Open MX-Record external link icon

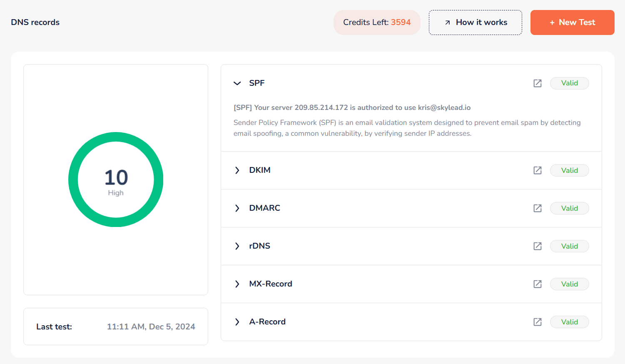pyautogui.click(x=538, y=284)
